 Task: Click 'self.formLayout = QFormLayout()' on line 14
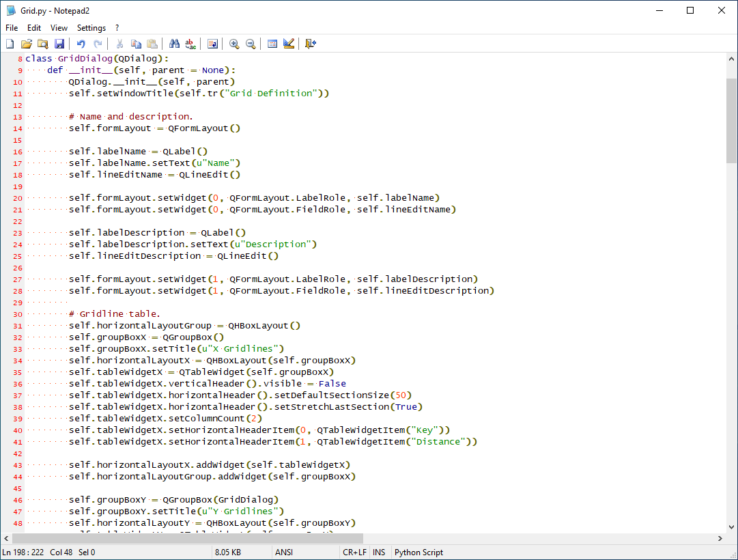[154, 128]
